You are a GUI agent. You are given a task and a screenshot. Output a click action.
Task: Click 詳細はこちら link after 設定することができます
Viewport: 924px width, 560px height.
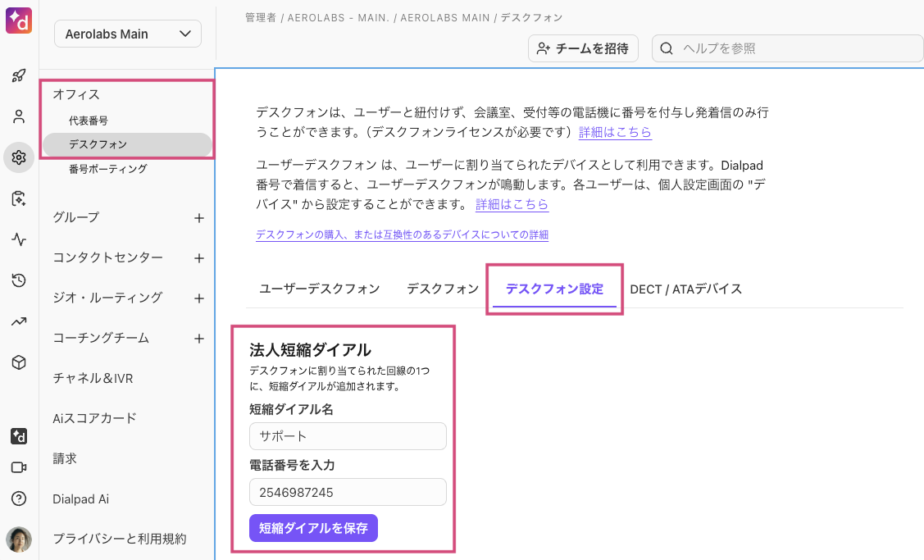tap(512, 204)
